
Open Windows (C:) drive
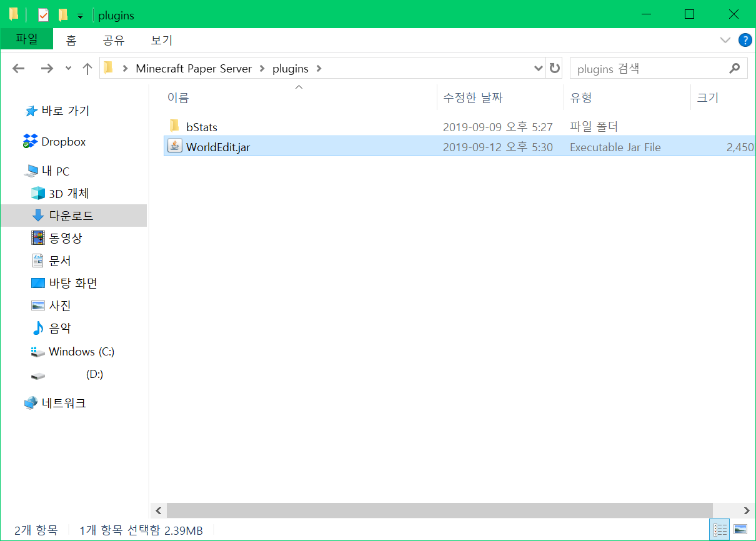click(x=81, y=352)
